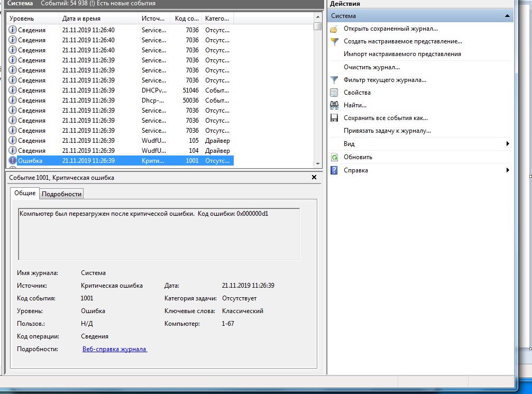
Task: Click the Find binoculars icon
Action: [334, 105]
